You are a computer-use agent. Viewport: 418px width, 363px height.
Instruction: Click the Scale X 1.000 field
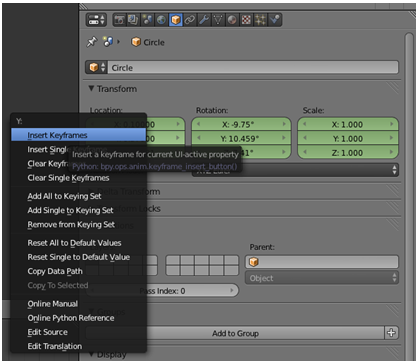(x=348, y=124)
